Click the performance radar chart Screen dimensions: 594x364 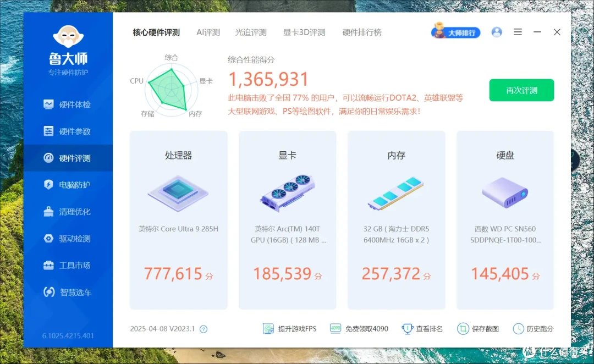pyautogui.click(x=171, y=90)
